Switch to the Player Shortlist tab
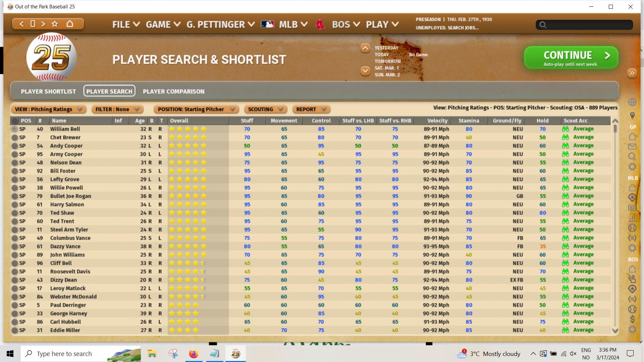 [48, 91]
